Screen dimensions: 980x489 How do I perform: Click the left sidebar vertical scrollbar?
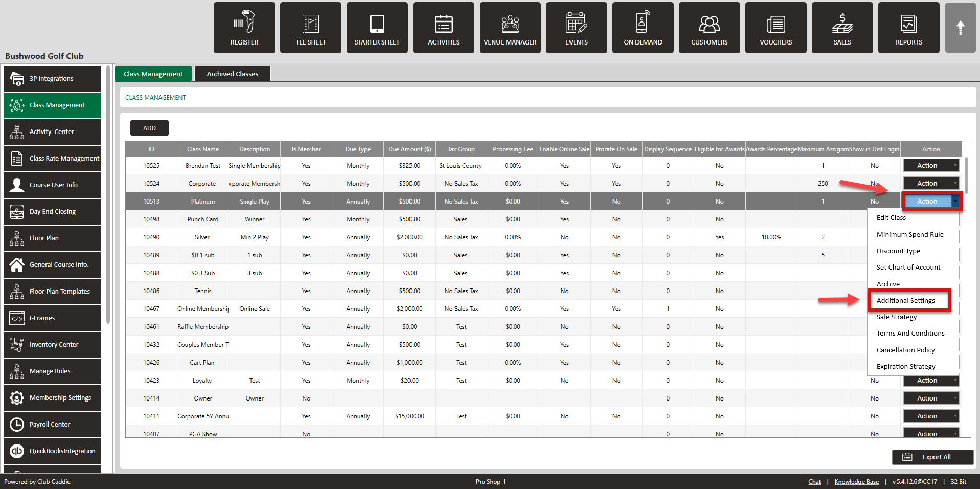tap(108, 194)
